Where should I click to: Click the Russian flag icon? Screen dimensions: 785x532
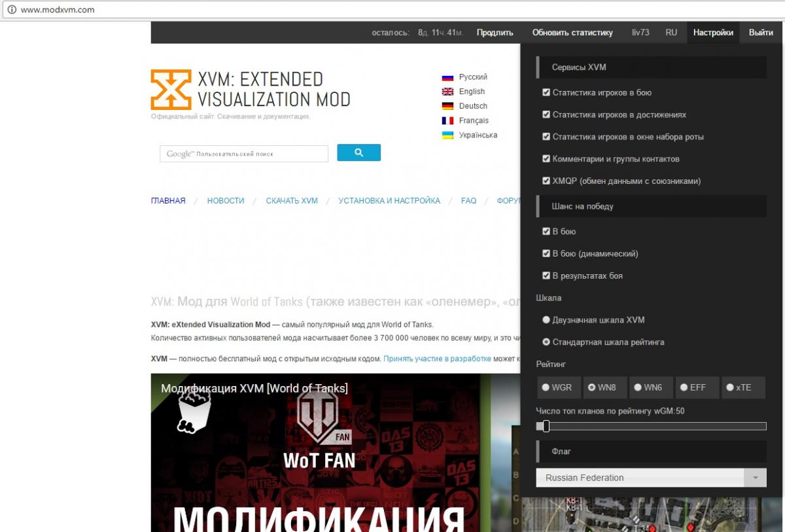(448, 77)
